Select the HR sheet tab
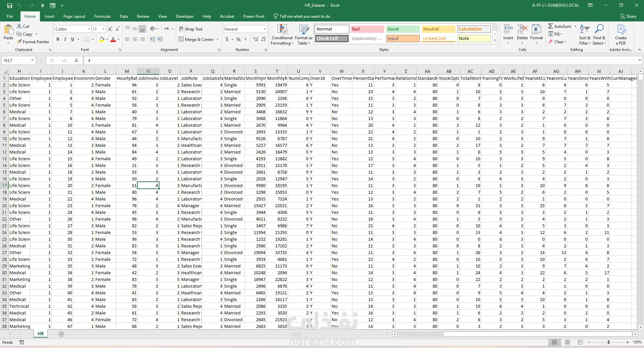Screen dimensions: 644x348 tap(41, 334)
